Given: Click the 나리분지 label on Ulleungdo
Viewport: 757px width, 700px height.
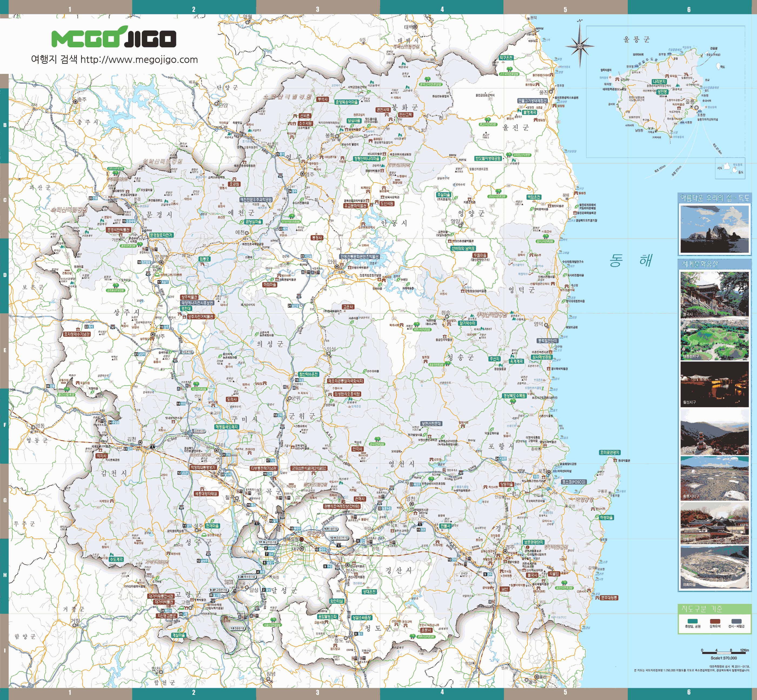Looking at the screenshot, I should (659, 81).
